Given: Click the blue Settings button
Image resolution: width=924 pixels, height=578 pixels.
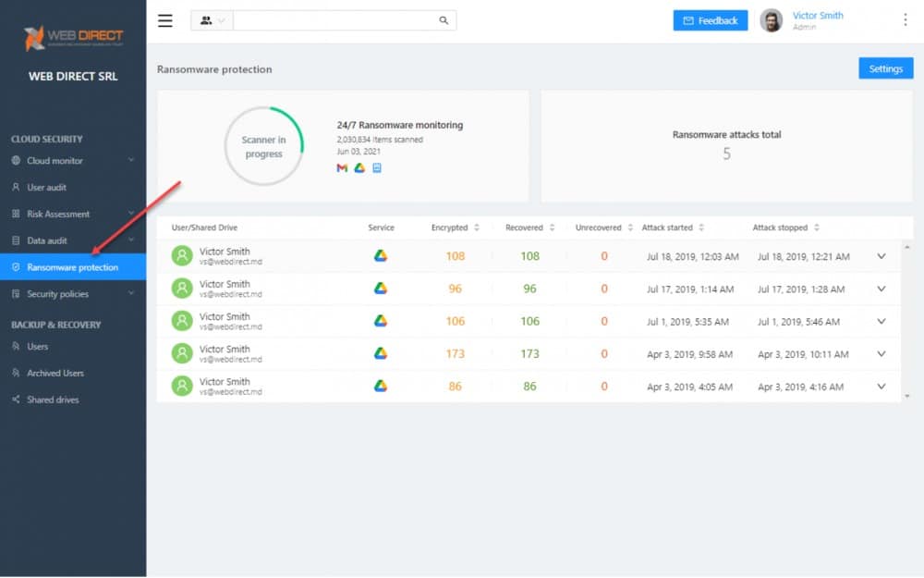Looking at the screenshot, I should click(x=886, y=68).
